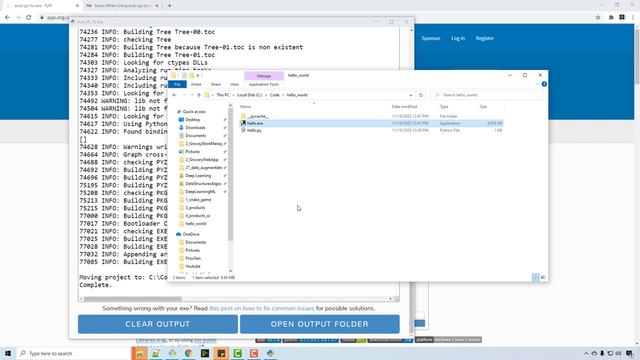Open the Windows Start menu

click(x=7, y=353)
